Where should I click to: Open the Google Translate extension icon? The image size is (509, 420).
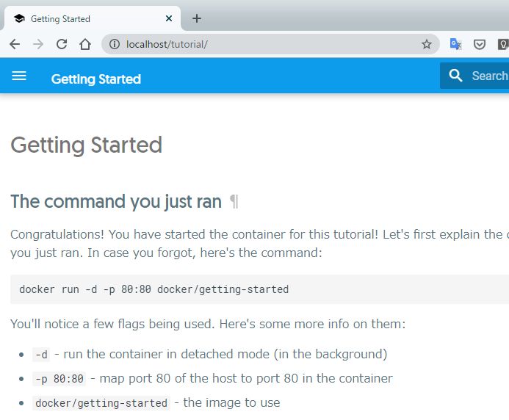(x=455, y=44)
